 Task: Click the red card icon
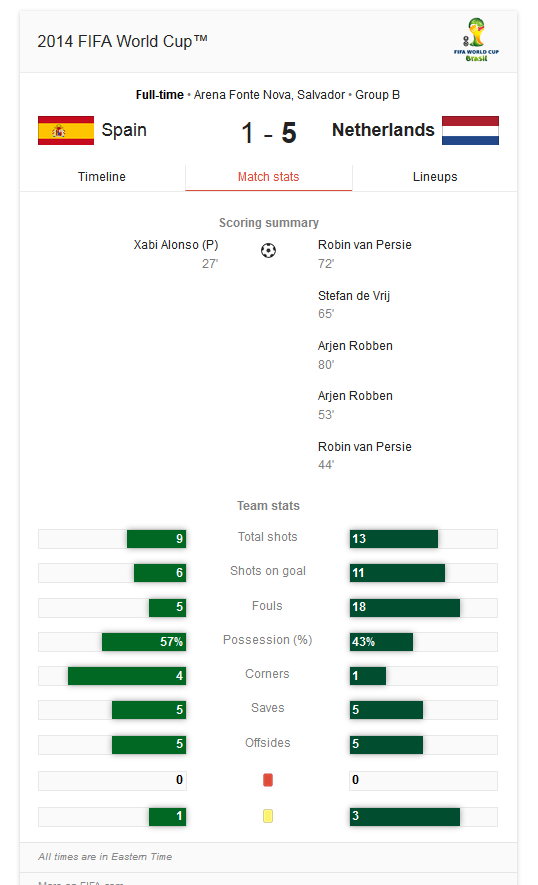[x=268, y=780]
